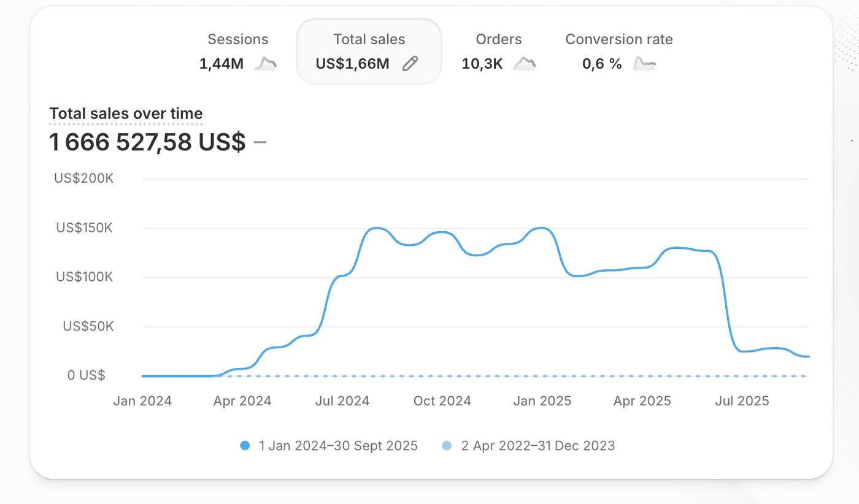Screen dimensions: 859x504
Task: Click the Apr 2024 x-axis label
Action: coord(242,401)
